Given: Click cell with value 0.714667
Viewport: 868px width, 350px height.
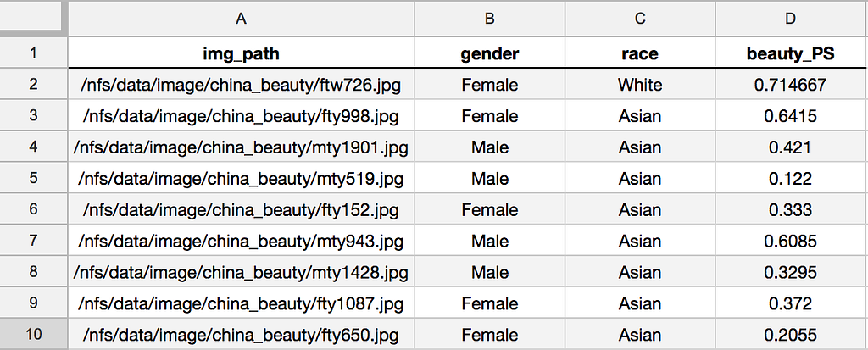Looking at the screenshot, I should coord(790,85).
